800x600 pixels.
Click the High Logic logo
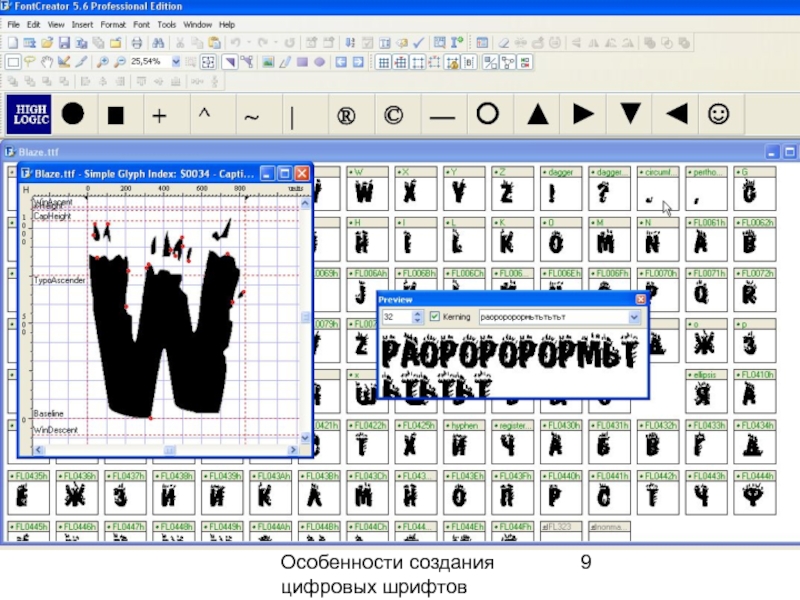point(30,116)
